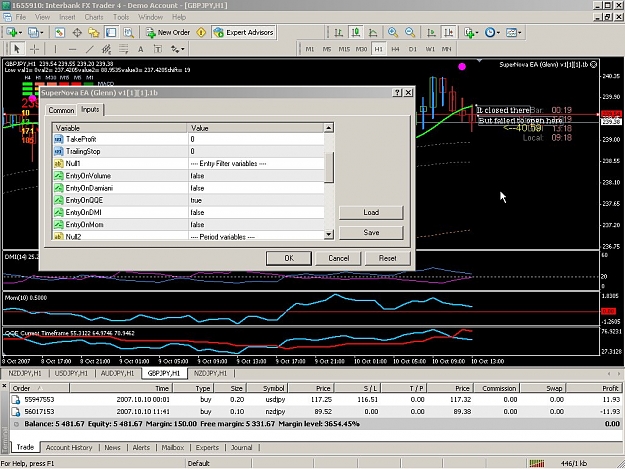This screenshot has width=625, height=469.
Task: Select the Horizontal Line drawing tool
Action: [x=72, y=49]
